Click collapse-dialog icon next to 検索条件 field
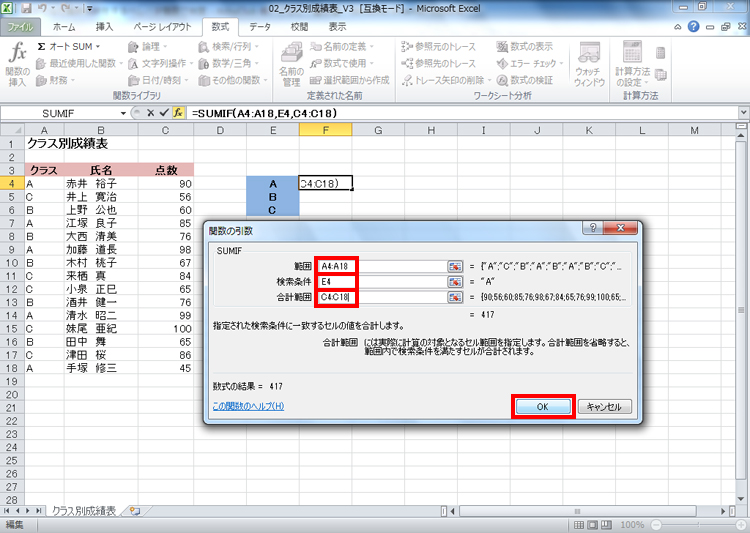Viewport: 750px width, 533px height. click(x=455, y=282)
